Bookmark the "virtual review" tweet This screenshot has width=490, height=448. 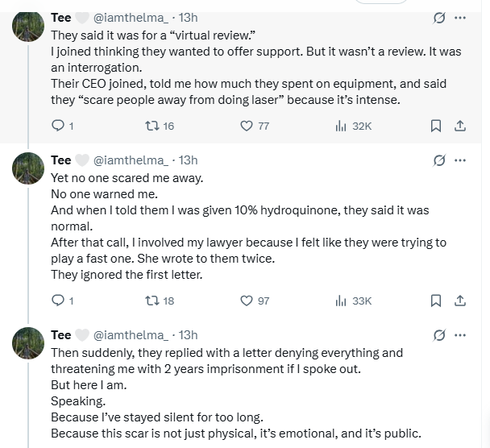(435, 126)
